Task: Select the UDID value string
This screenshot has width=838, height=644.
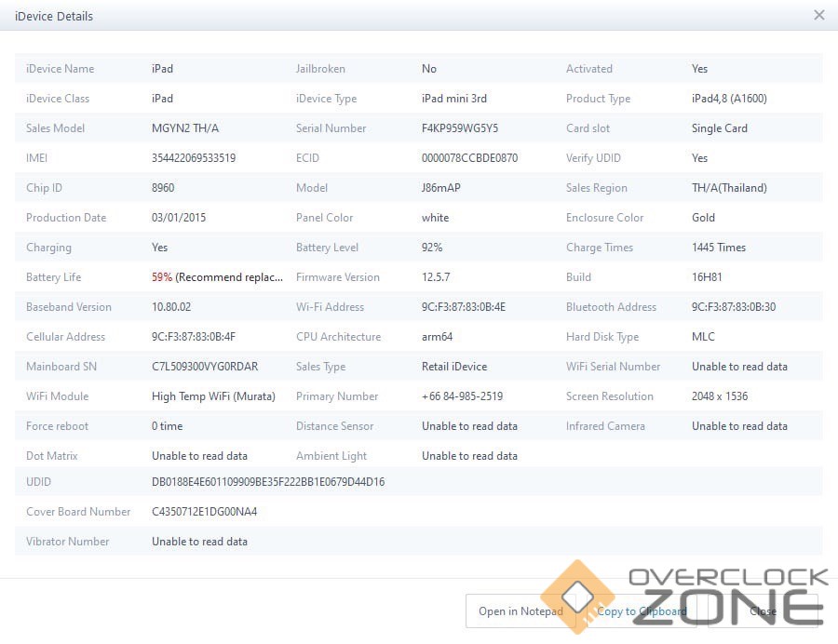Action: click(x=268, y=482)
